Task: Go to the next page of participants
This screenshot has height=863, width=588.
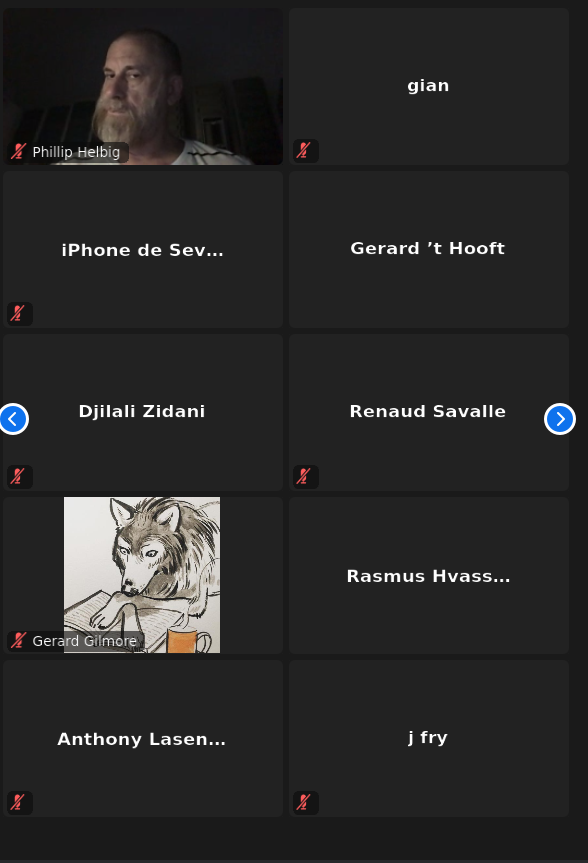Action: pos(560,419)
